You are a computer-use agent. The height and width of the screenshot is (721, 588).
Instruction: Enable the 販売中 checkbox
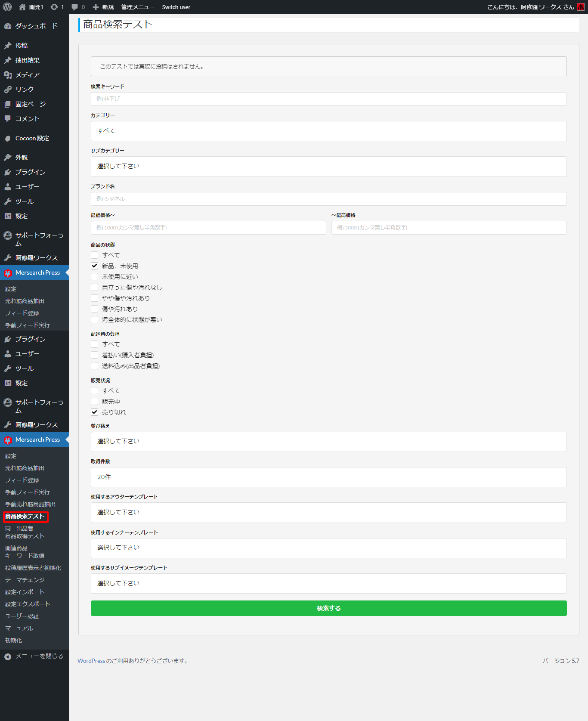point(95,402)
